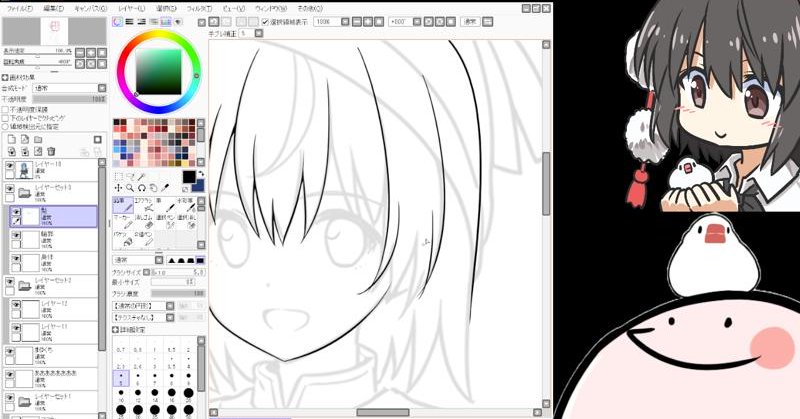Activate the hand pan tool
800x419 pixels.
coord(154,188)
